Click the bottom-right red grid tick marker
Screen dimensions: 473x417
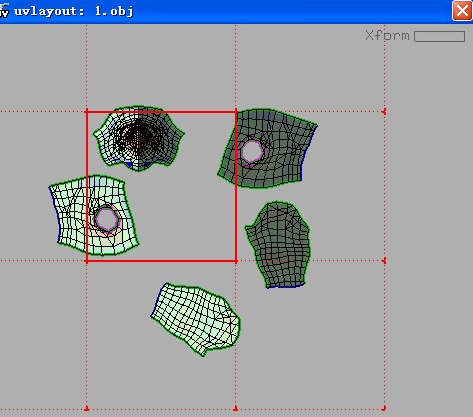pyautogui.click(x=384, y=408)
